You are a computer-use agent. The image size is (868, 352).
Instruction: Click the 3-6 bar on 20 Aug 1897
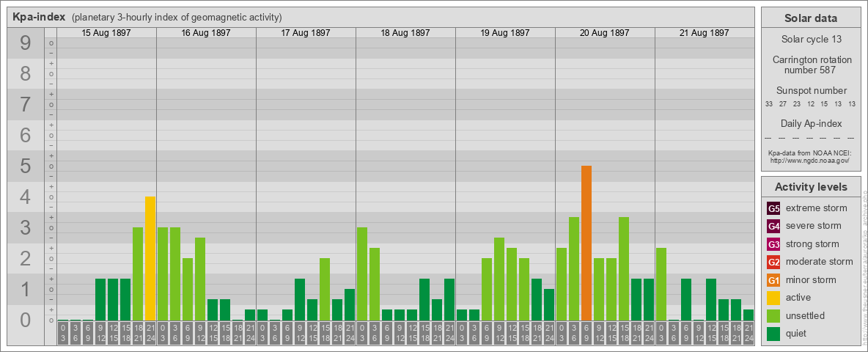(x=573, y=269)
